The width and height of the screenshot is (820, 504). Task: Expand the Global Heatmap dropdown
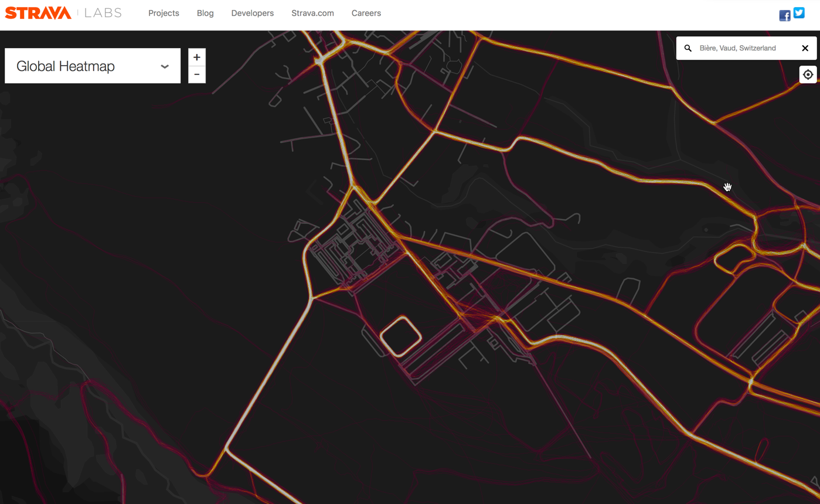pyautogui.click(x=93, y=66)
